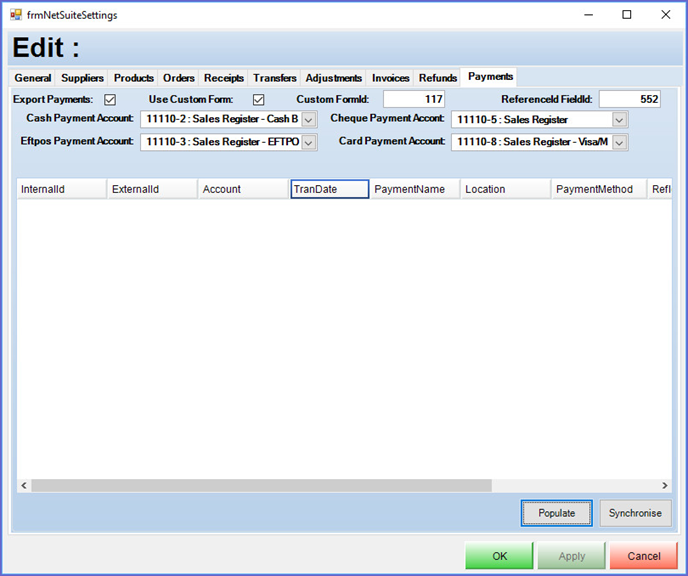This screenshot has width=688, height=576.
Task: Click the TranDate column header
Action: [329, 189]
